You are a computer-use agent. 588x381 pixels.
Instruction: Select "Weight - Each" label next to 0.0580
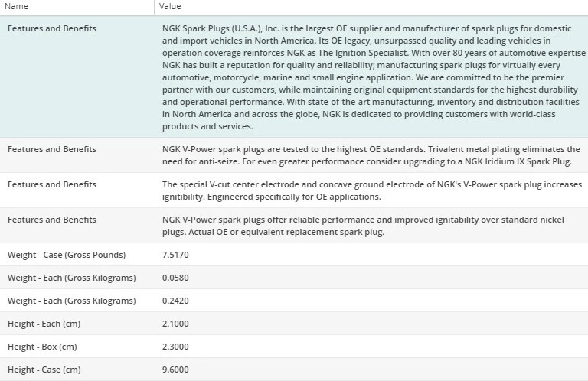[x=71, y=278]
